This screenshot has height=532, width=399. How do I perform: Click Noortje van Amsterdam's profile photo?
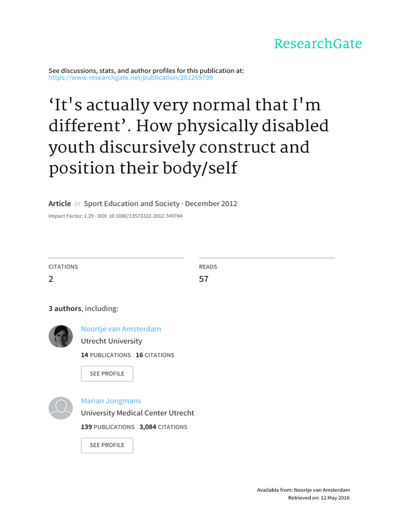(60, 336)
